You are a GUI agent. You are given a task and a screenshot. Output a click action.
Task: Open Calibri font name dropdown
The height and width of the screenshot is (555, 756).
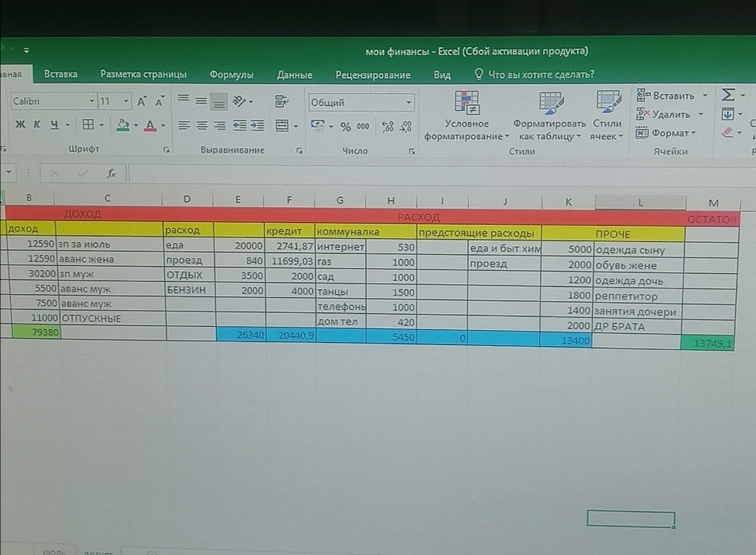(91, 101)
